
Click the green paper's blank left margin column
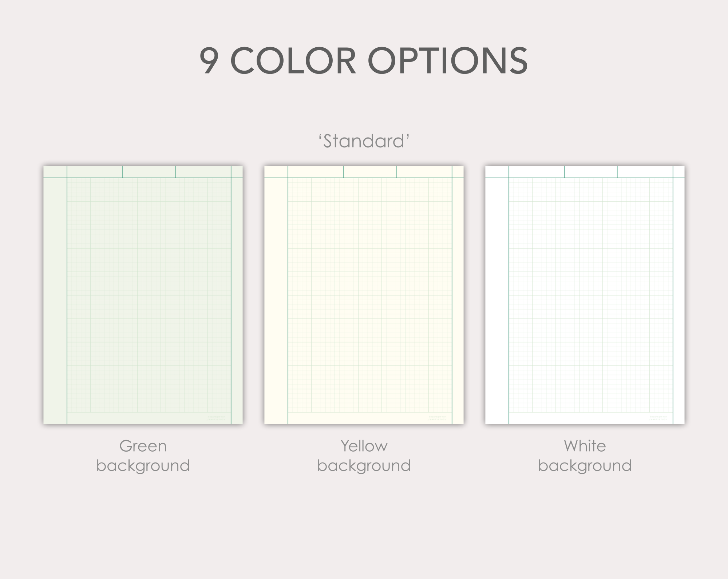(x=55, y=301)
